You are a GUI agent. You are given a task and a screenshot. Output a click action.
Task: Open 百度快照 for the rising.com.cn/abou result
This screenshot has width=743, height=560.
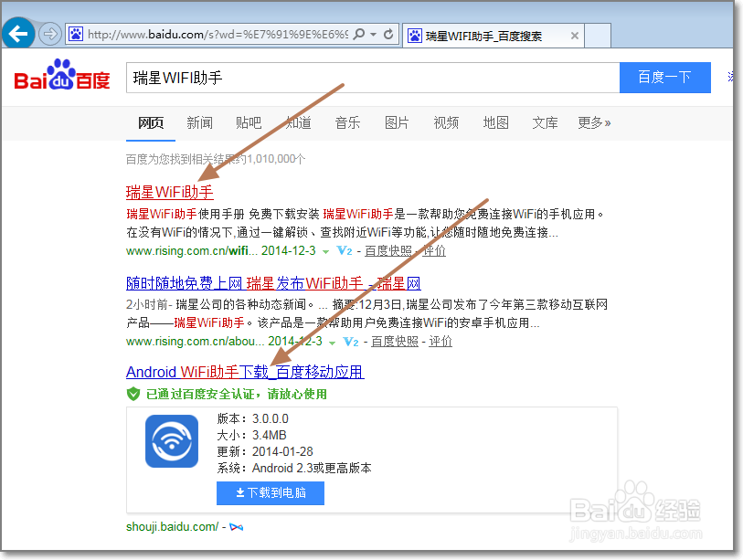(395, 341)
